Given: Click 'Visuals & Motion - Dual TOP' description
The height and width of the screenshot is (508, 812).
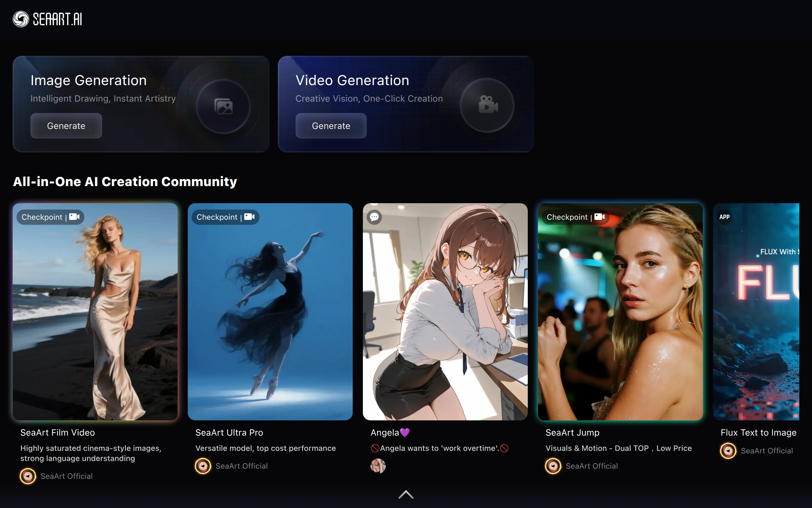Looking at the screenshot, I should coord(619,448).
